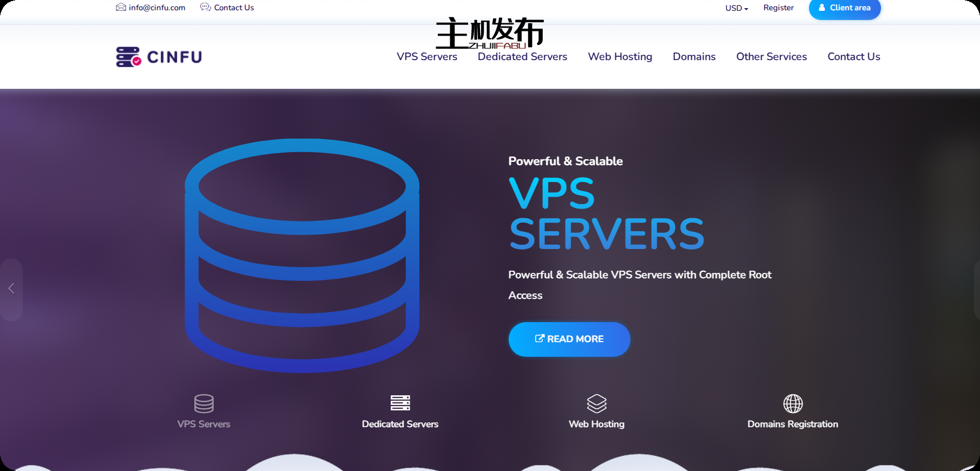The height and width of the screenshot is (471, 980).
Task: Click the READ MORE button
Action: point(569,339)
